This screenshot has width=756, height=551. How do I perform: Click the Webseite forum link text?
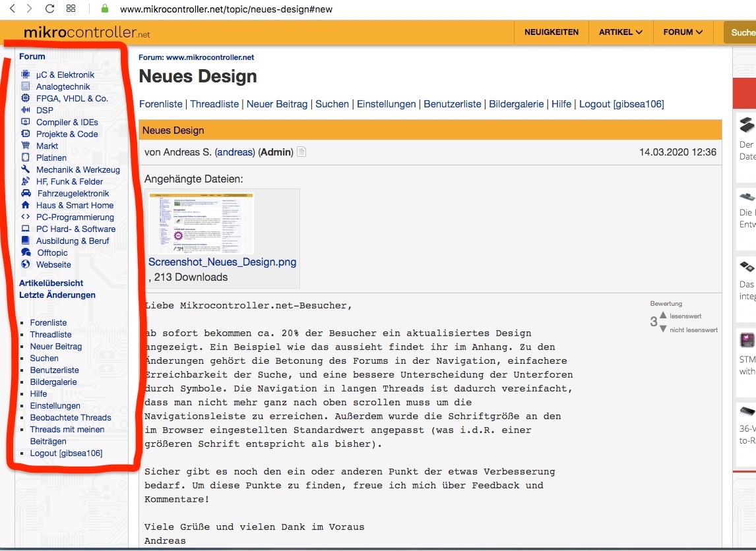pyautogui.click(x=53, y=264)
